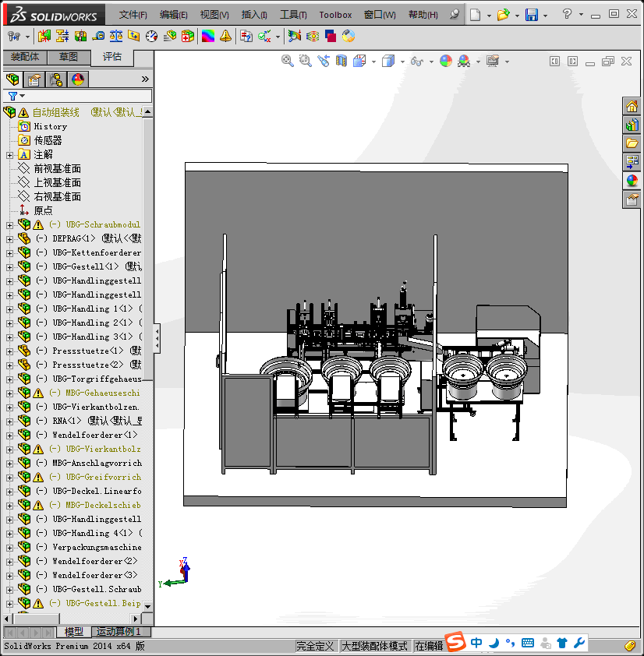Click Zoom to Area icon
The width and height of the screenshot is (644, 656).
(306, 61)
